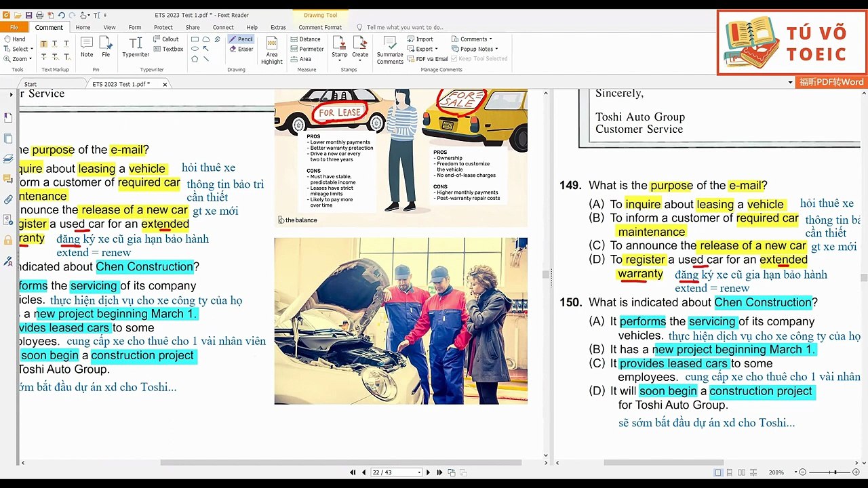Undo the last action

click(x=61, y=15)
